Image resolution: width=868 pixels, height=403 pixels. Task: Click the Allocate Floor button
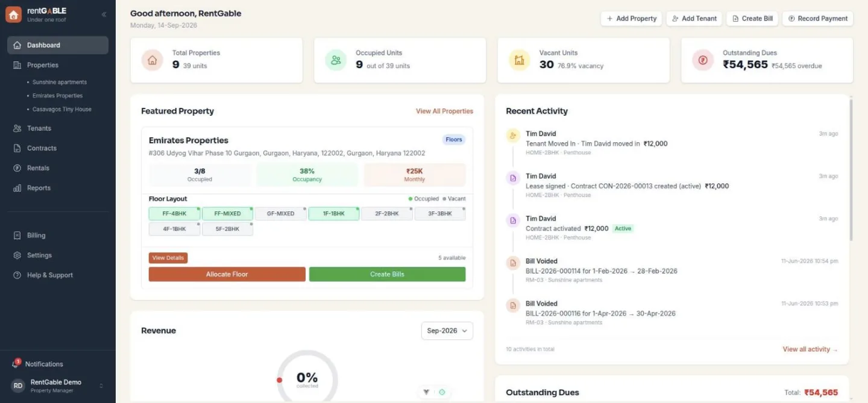(227, 274)
